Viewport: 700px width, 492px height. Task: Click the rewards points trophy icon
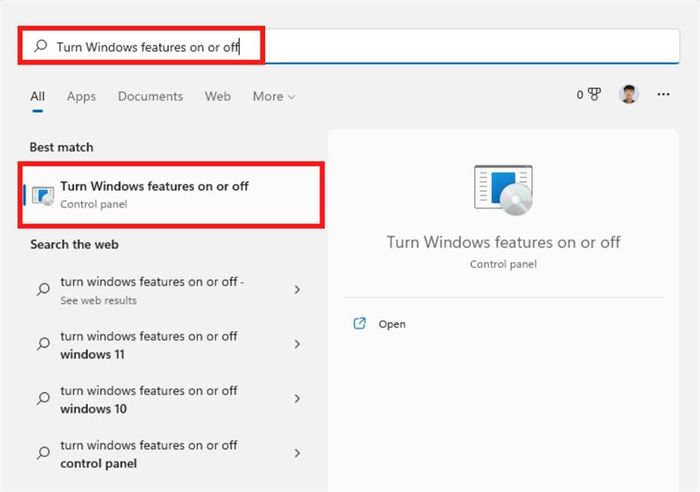pos(592,95)
